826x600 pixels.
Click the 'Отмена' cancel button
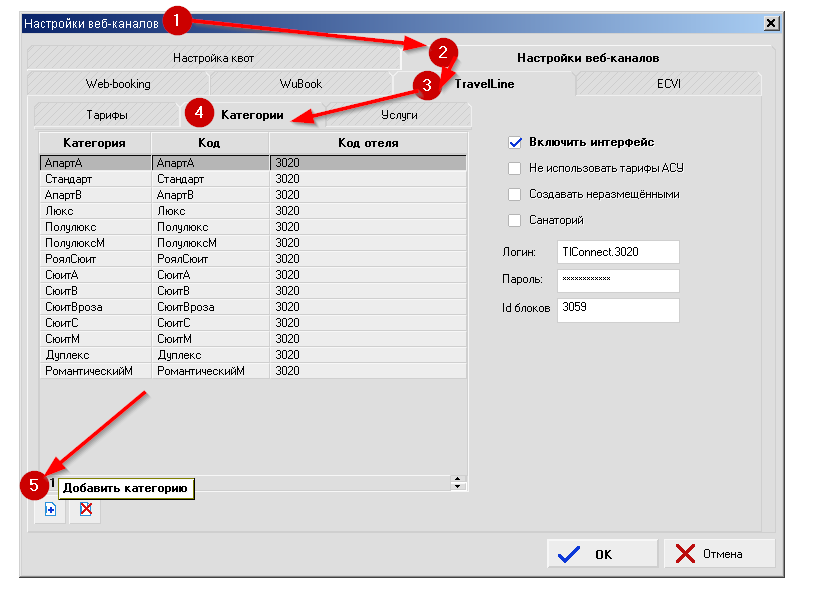[719, 554]
